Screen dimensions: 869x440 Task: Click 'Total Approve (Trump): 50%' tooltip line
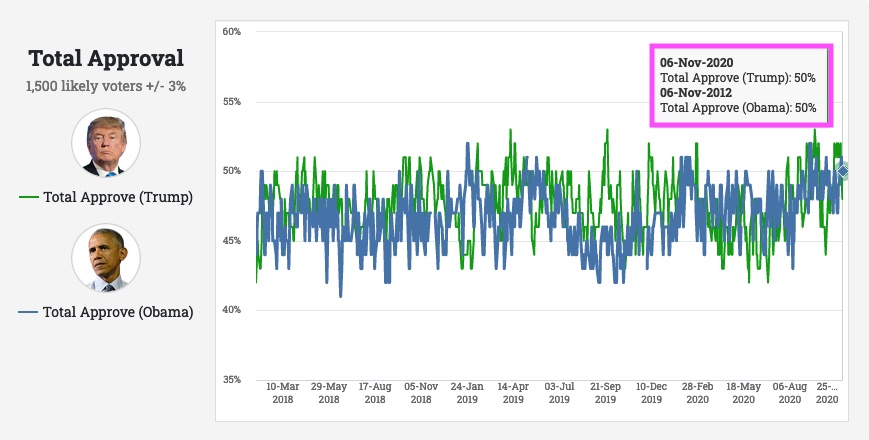(738, 78)
